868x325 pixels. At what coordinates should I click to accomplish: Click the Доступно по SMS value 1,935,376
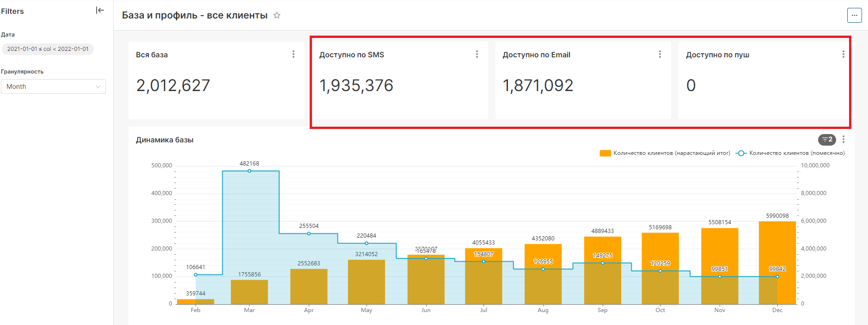click(356, 86)
